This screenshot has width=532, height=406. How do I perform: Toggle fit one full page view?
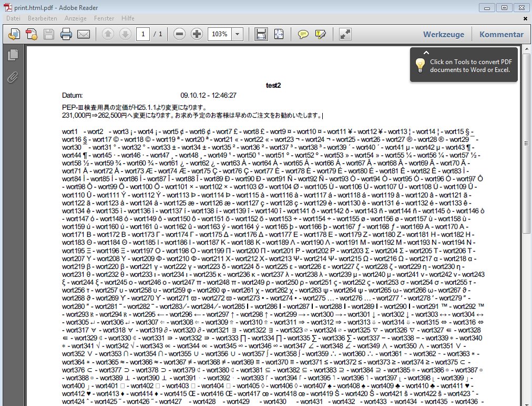279,35
